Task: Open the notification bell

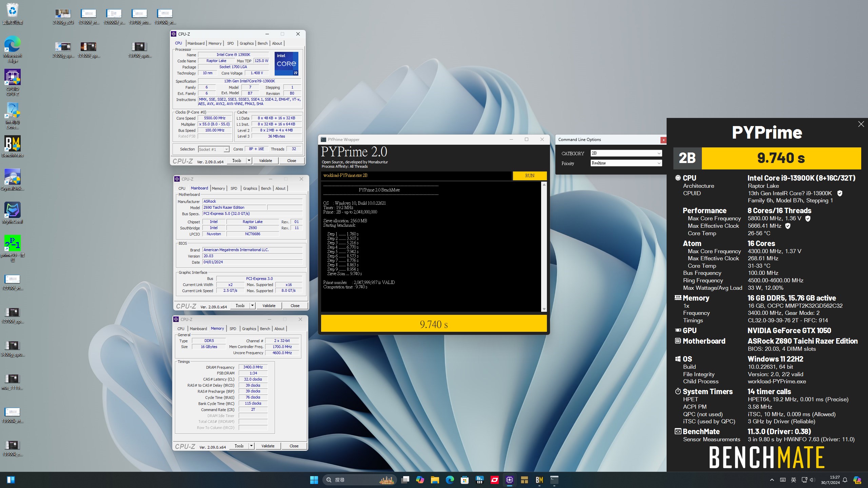Action: point(845,480)
